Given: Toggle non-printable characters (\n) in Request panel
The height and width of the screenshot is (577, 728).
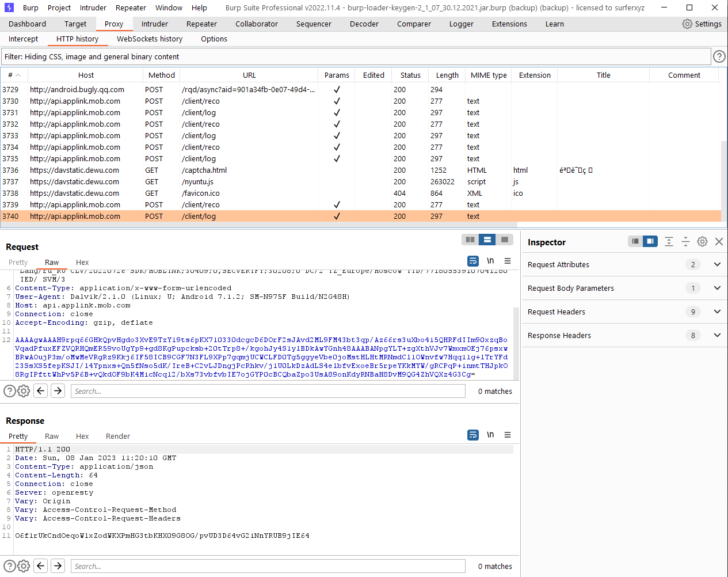Looking at the screenshot, I should 490,261.
